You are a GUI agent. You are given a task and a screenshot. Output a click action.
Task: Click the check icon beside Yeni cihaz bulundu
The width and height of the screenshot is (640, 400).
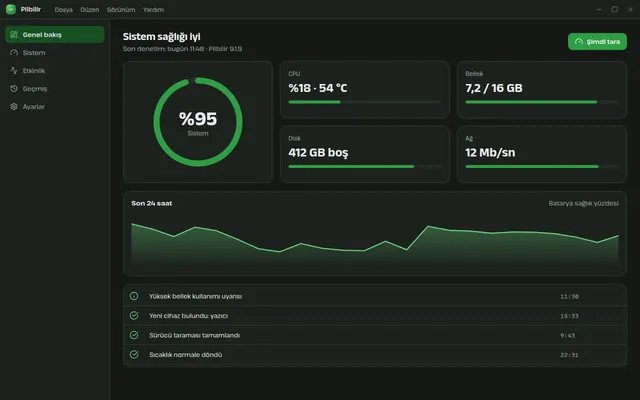(134, 316)
